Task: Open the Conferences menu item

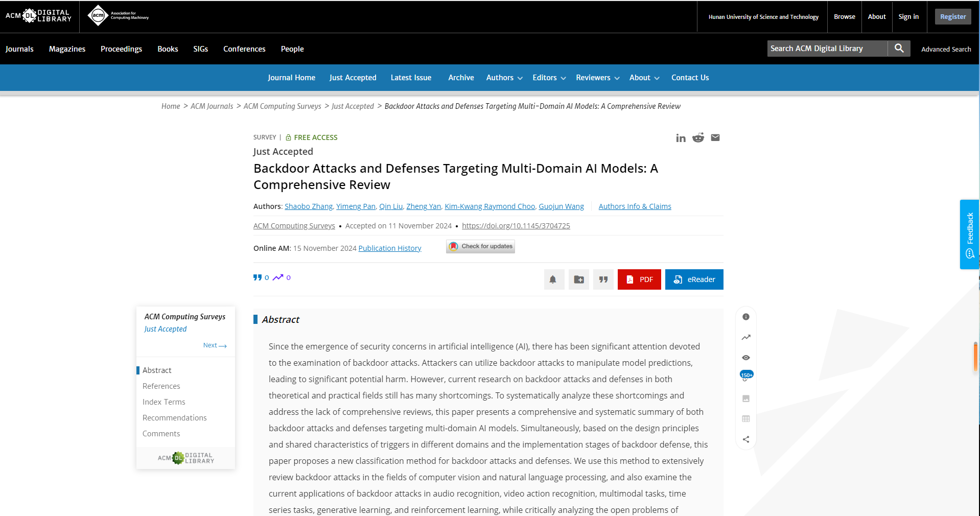Action: 244,49
